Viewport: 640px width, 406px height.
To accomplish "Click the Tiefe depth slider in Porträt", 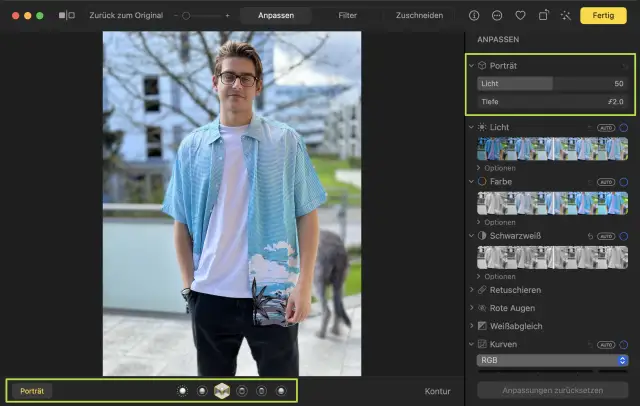I will click(552, 101).
